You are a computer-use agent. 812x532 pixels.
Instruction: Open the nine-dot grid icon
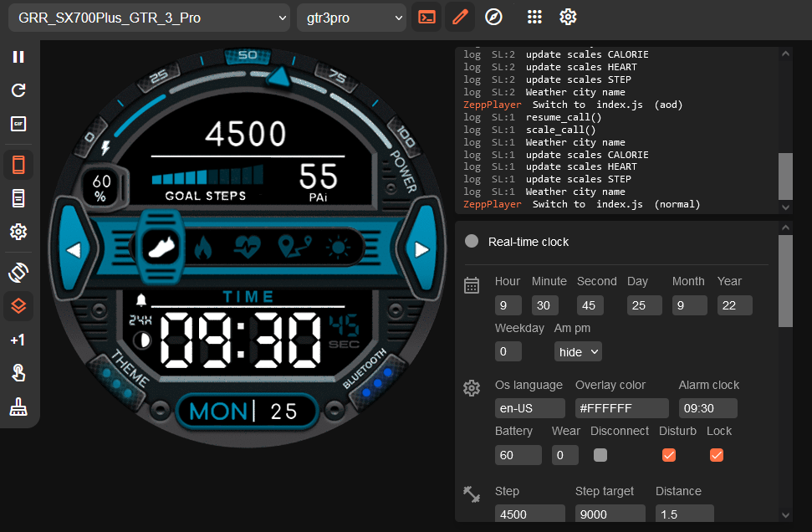click(534, 17)
